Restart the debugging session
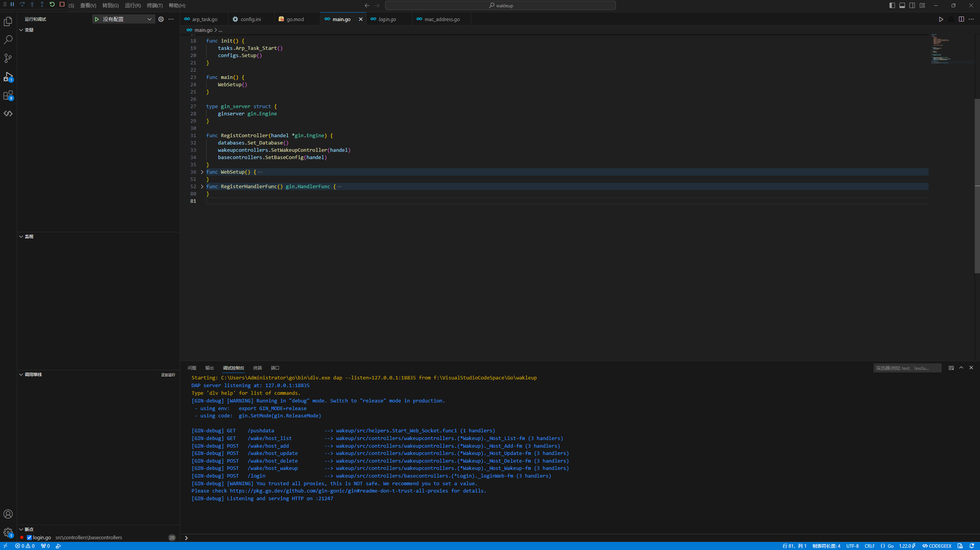Screen dimensions: 980x550 (52, 4)
